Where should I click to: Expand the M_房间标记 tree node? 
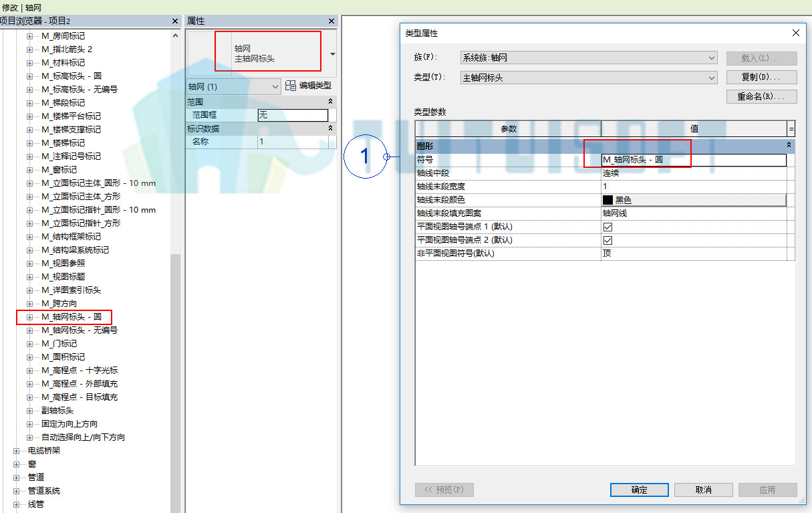pos(29,35)
